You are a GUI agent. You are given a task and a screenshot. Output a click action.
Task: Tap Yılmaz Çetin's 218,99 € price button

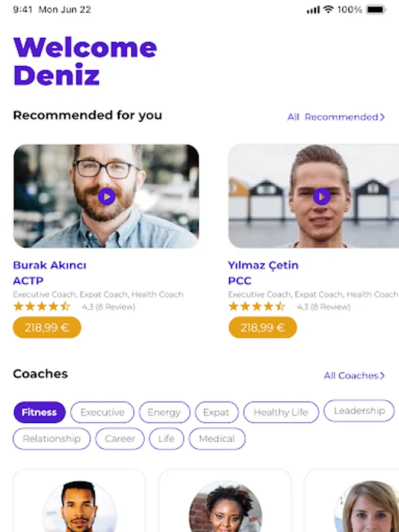[262, 327]
